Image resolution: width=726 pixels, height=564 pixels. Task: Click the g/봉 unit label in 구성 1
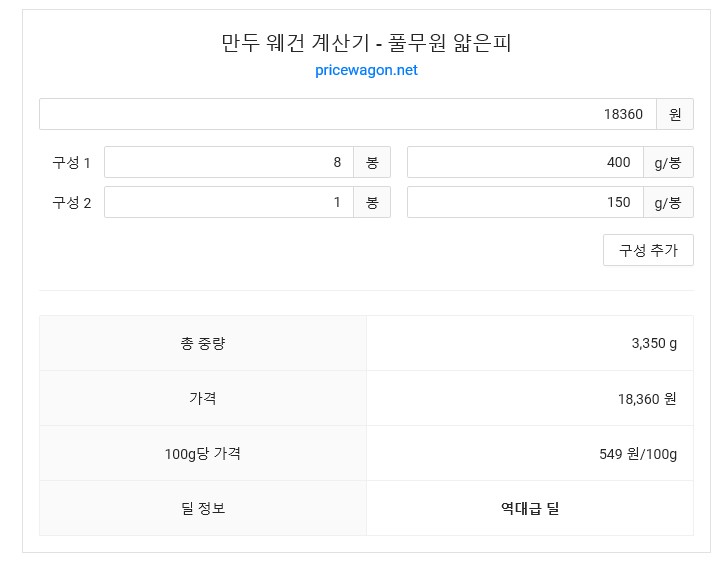click(x=668, y=162)
